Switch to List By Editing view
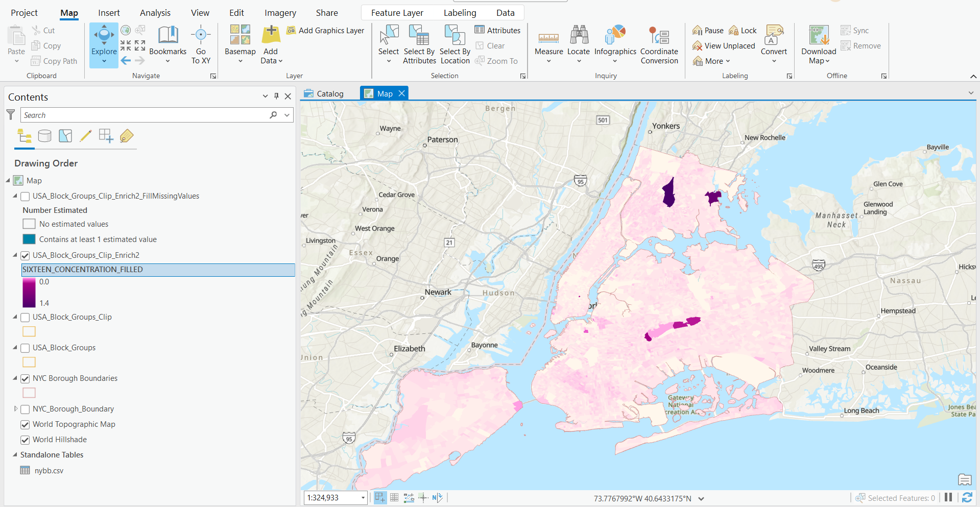 [86, 136]
